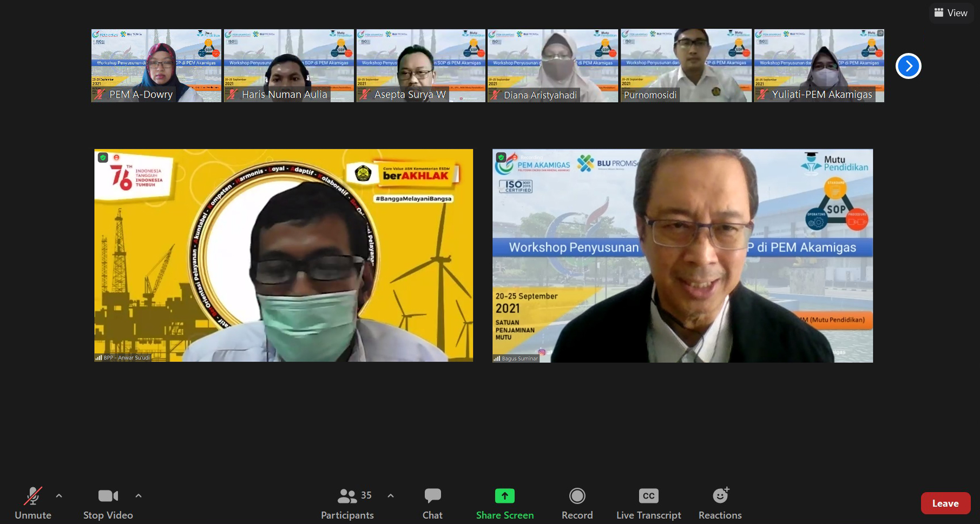Select Yuliati-PEM Akamigas video thumbnail

tap(819, 65)
